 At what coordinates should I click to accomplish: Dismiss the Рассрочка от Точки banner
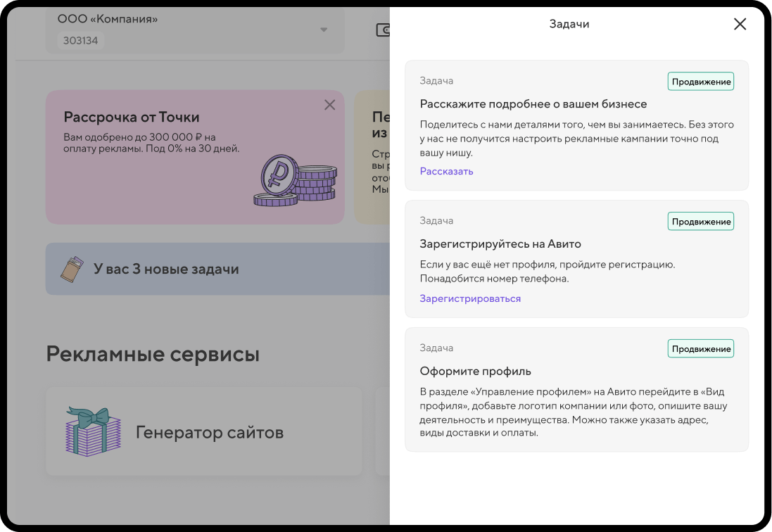coord(329,104)
